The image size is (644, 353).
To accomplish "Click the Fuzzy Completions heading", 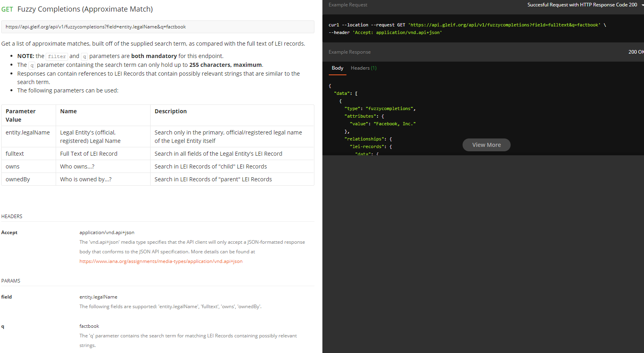I will tap(85, 9).
